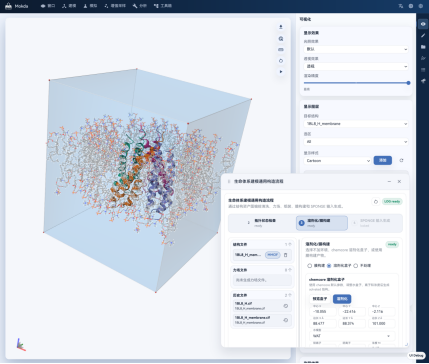429x364 pixels.
Task: Select the highlighted workflow step 3 tab
Action: [322, 223]
